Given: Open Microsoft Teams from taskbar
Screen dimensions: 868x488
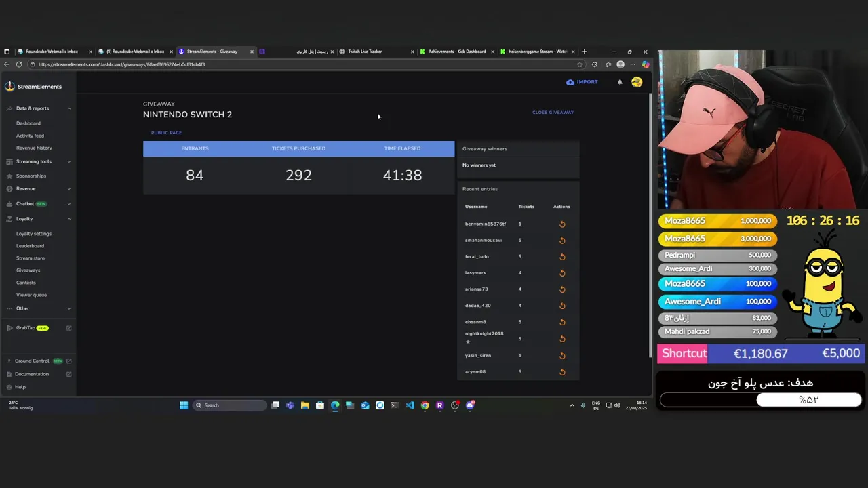Looking at the screenshot, I should point(290,405).
